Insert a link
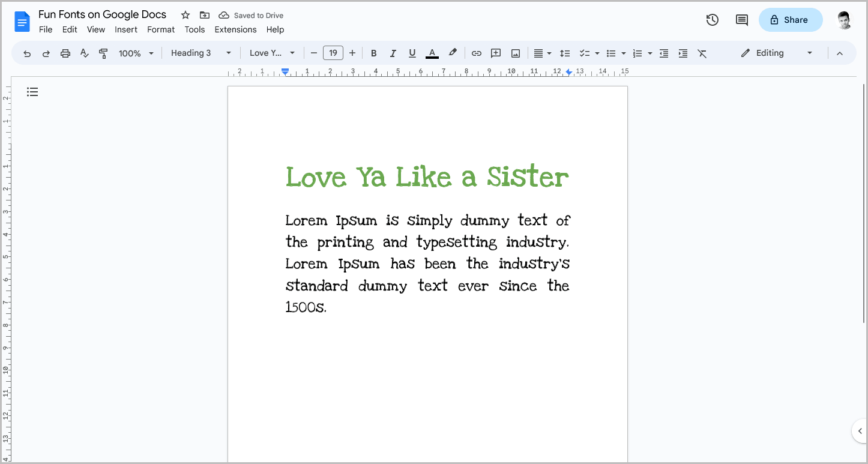Screen dimensions: 868x464 point(476,53)
